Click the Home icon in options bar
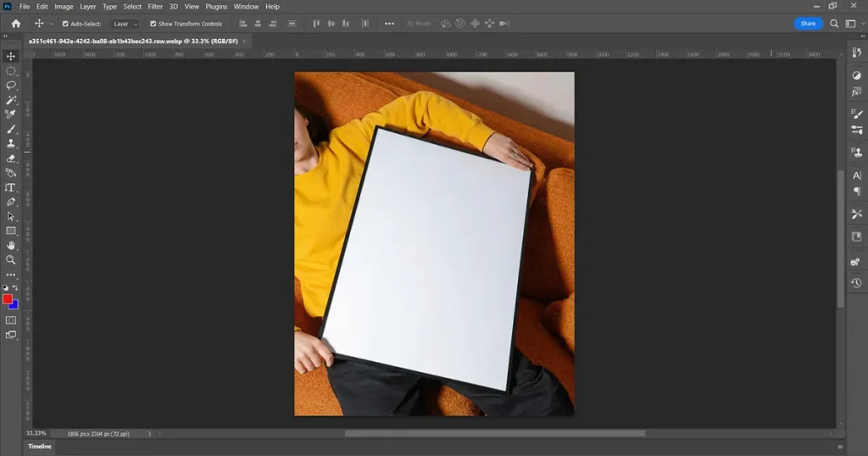Screen dimensions: 868x456 15,24
